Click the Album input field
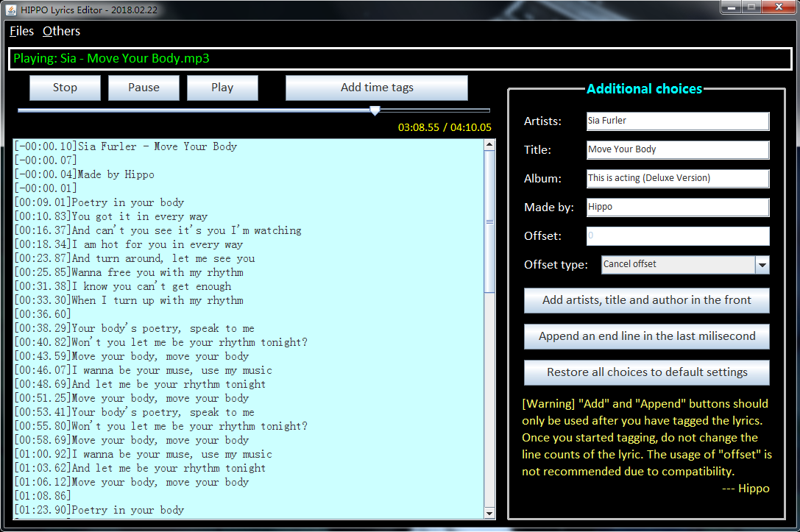This screenshot has height=532, width=800. [678, 178]
